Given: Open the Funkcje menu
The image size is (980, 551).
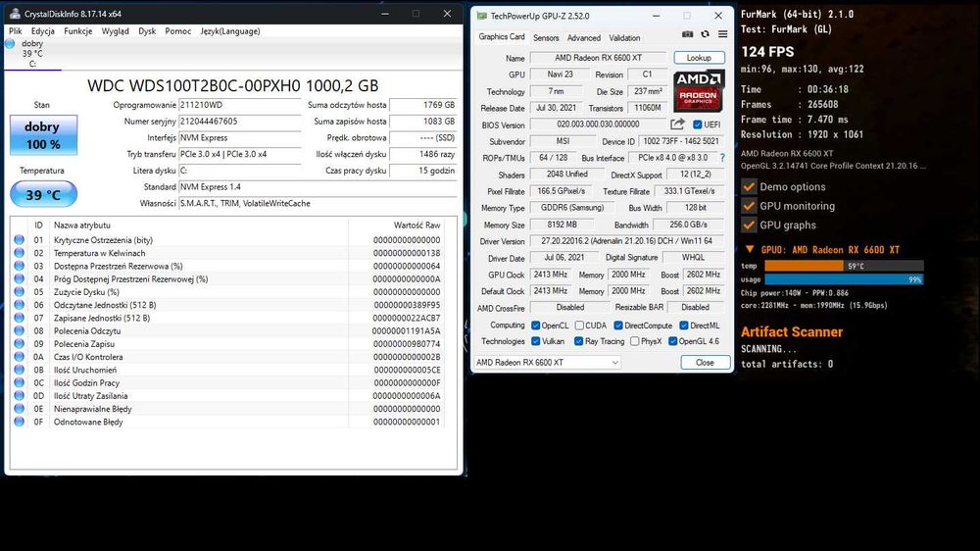Looking at the screenshot, I should [78, 30].
